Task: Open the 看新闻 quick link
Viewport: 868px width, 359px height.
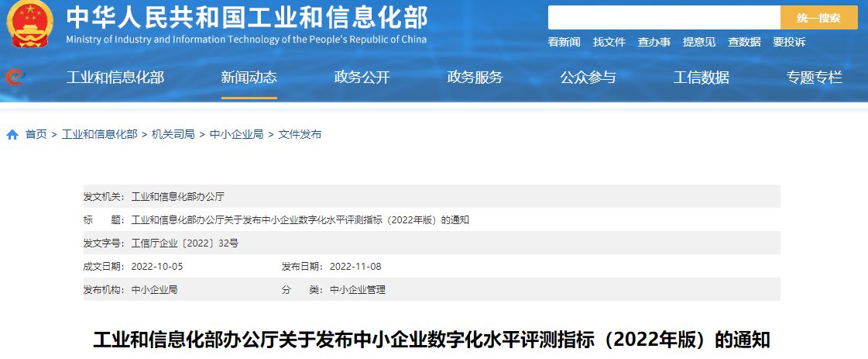Action: click(564, 42)
